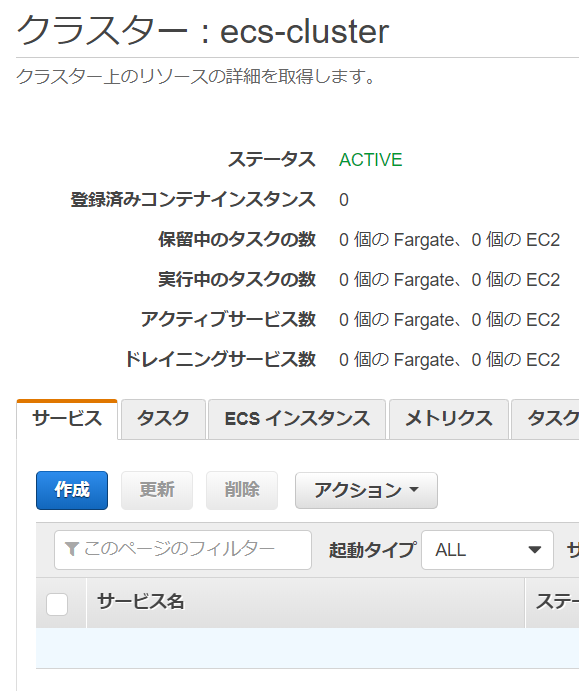
Task: Open the アクション dropdown menu
Action: pyautogui.click(x=366, y=490)
